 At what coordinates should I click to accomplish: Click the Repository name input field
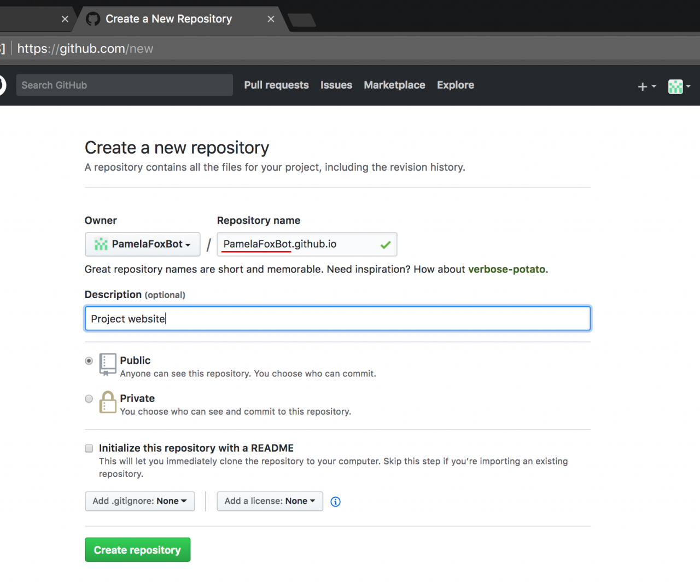pos(307,244)
